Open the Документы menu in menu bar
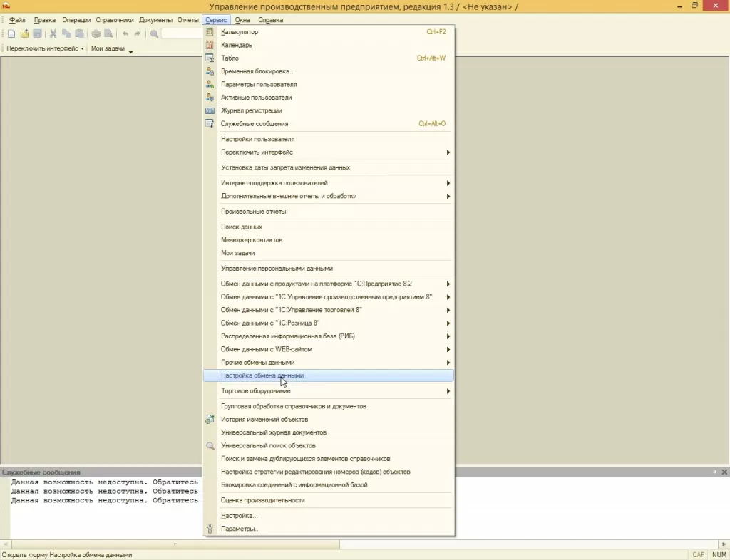Image resolution: width=730 pixels, height=560 pixels. pyautogui.click(x=155, y=20)
